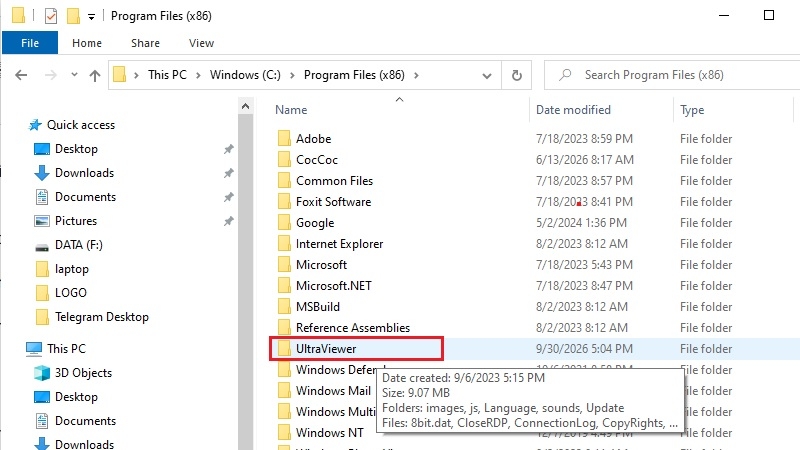This screenshot has width=800, height=450.
Task: Expand chevron after Program Files (x86) breadcrumb
Action: click(416, 76)
